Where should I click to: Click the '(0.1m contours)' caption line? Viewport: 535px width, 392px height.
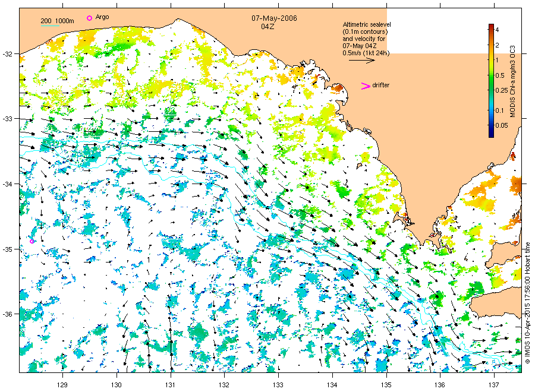pos(366,31)
